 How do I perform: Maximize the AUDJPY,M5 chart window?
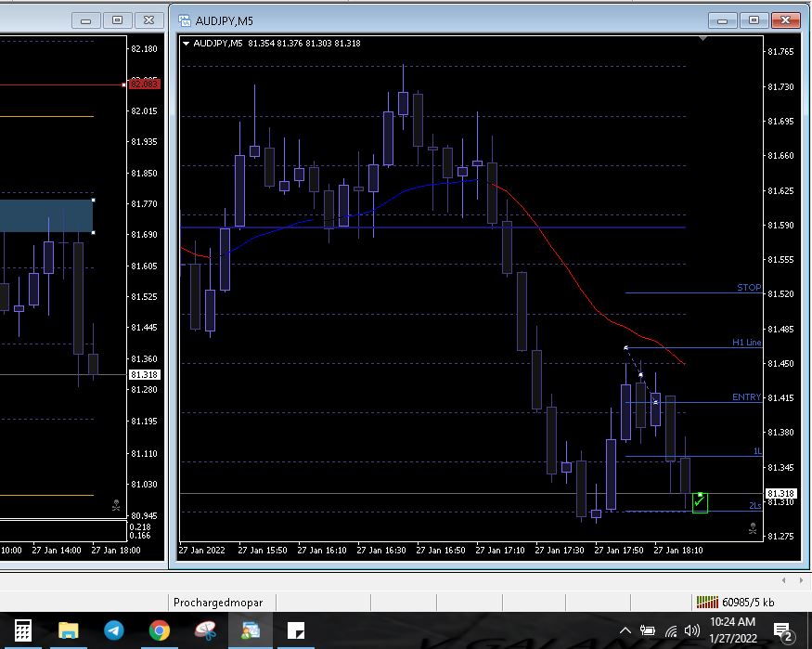[754, 19]
